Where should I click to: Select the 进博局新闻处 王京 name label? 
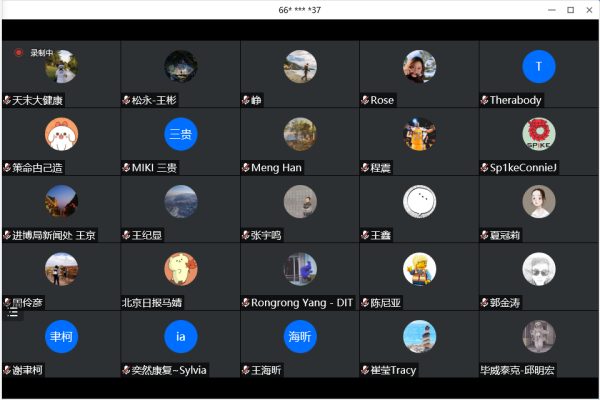click(54, 235)
